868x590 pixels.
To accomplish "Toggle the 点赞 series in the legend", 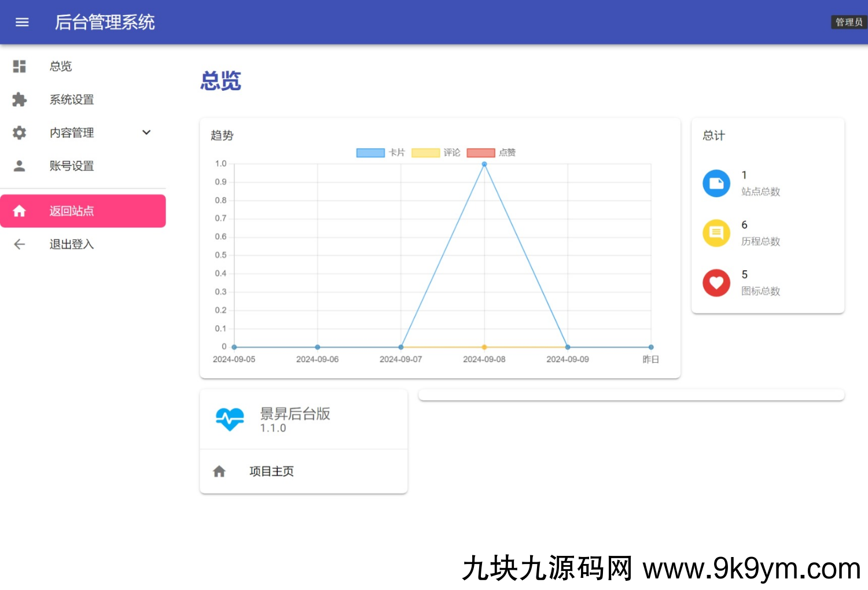I will [480, 152].
